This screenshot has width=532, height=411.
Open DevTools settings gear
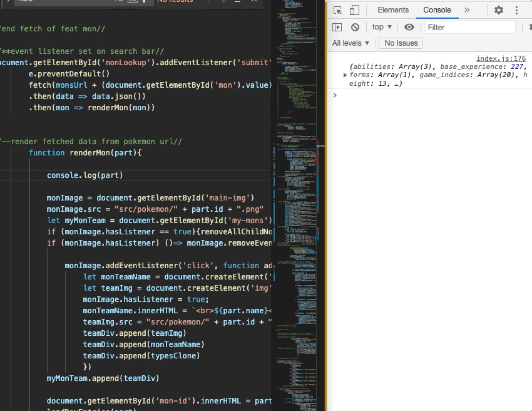click(498, 10)
